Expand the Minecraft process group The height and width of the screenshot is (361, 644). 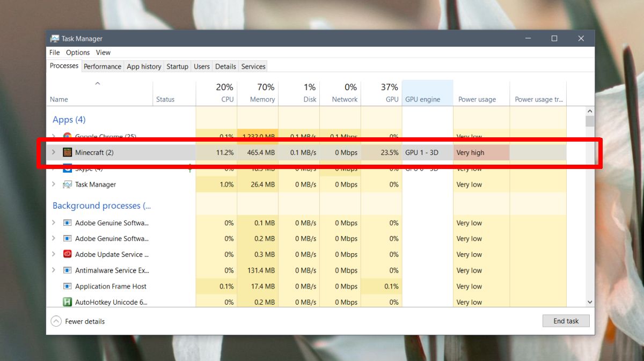click(53, 152)
